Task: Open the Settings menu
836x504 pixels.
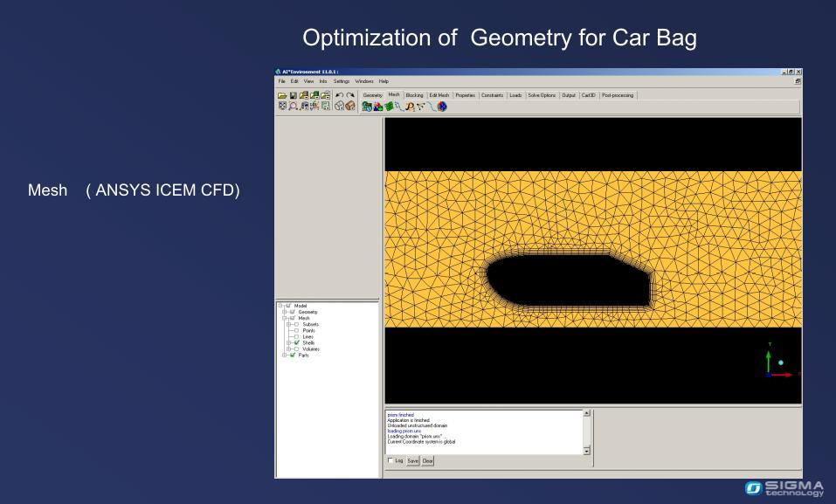Action: (342, 81)
